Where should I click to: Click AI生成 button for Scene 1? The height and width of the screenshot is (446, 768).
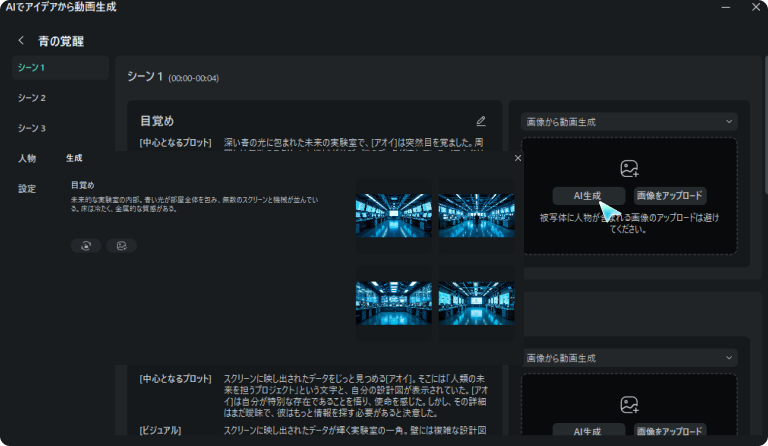click(589, 196)
